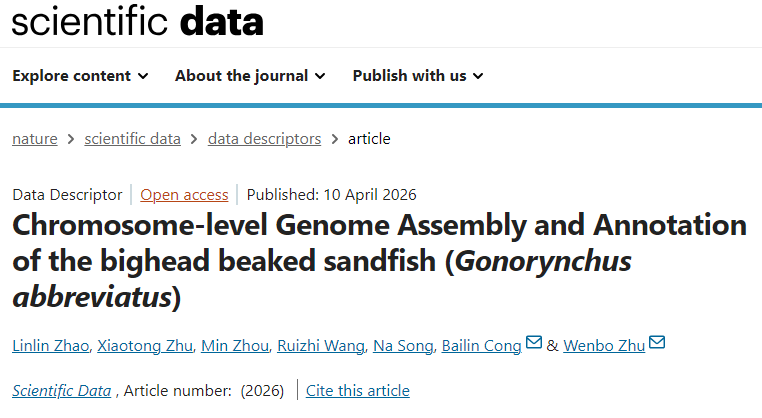This screenshot has width=762, height=418.
Task: Expand the Publish with us menu
Action: pos(418,76)
